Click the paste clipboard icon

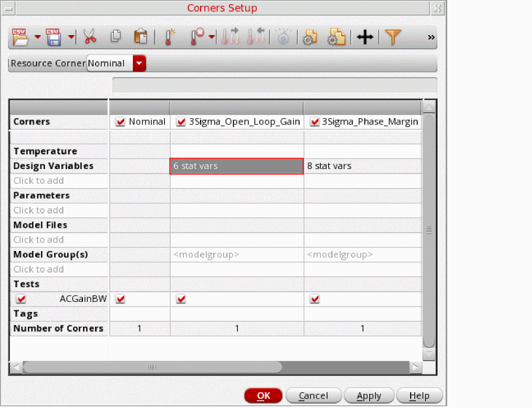(140, 37)
